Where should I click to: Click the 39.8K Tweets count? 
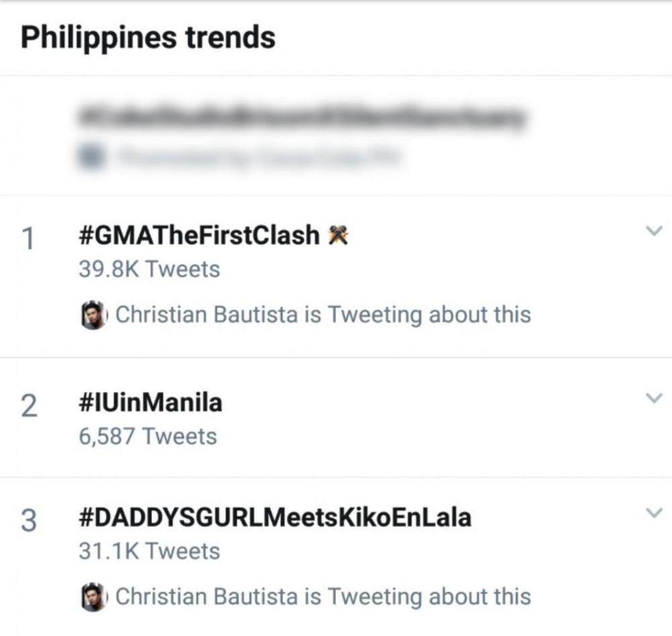click(149, 269)
